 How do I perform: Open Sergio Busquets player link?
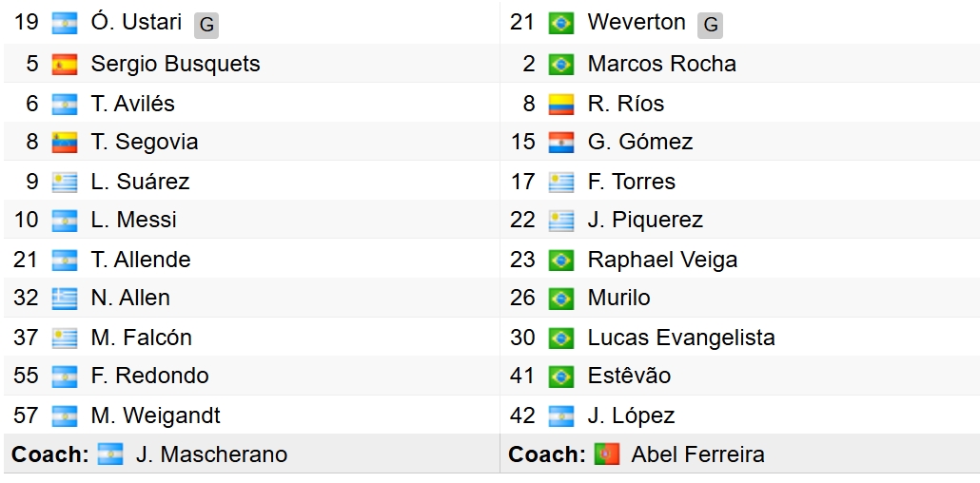click(175, 64)
